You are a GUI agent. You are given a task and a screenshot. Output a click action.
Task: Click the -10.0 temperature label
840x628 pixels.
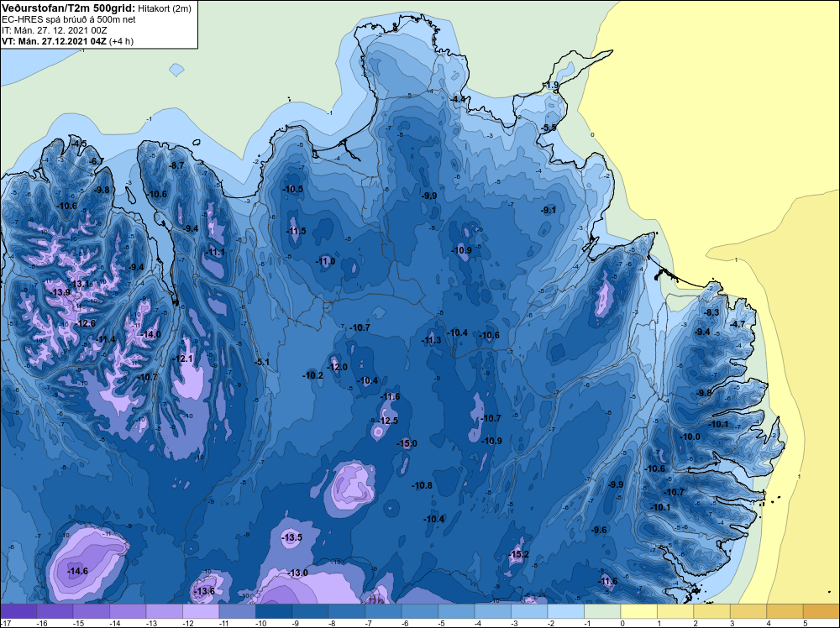click(x=690, y=437)
